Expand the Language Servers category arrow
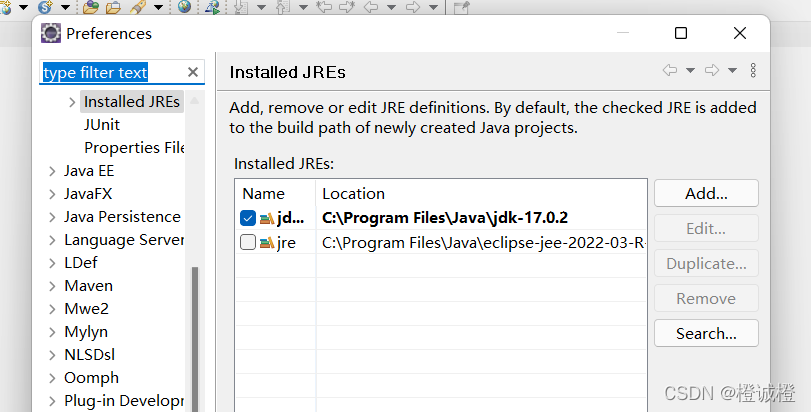811x412 pixels. coord(52,240)
